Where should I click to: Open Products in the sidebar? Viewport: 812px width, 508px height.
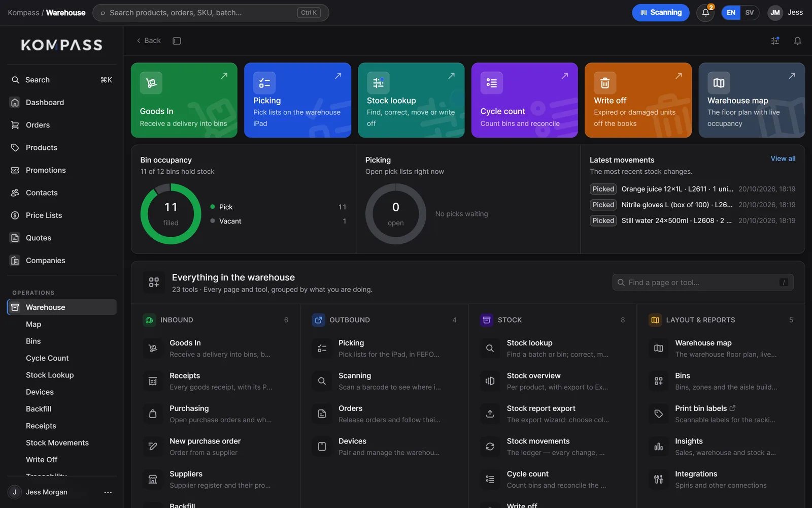click(x=62, y=147)
